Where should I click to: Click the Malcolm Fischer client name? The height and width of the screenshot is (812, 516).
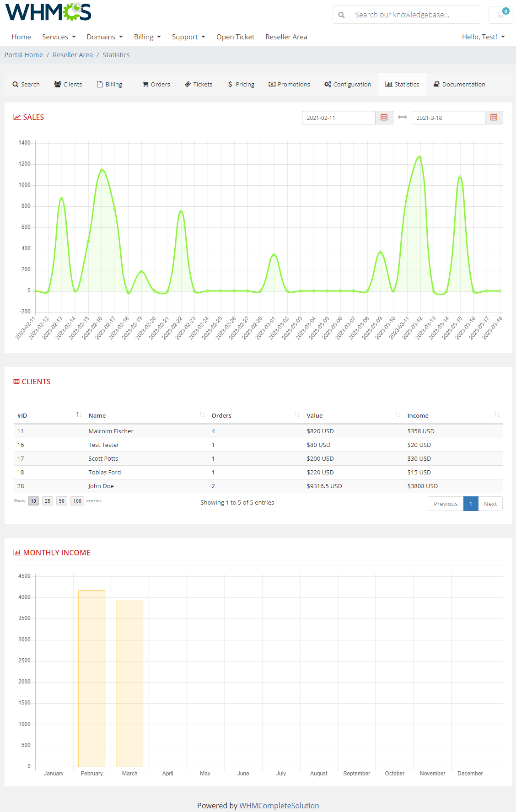click(111, 431)
